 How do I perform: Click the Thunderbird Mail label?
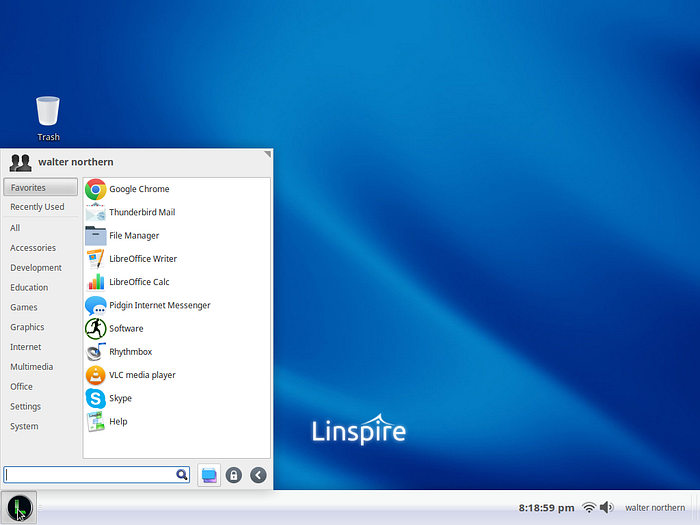point(142,212)
